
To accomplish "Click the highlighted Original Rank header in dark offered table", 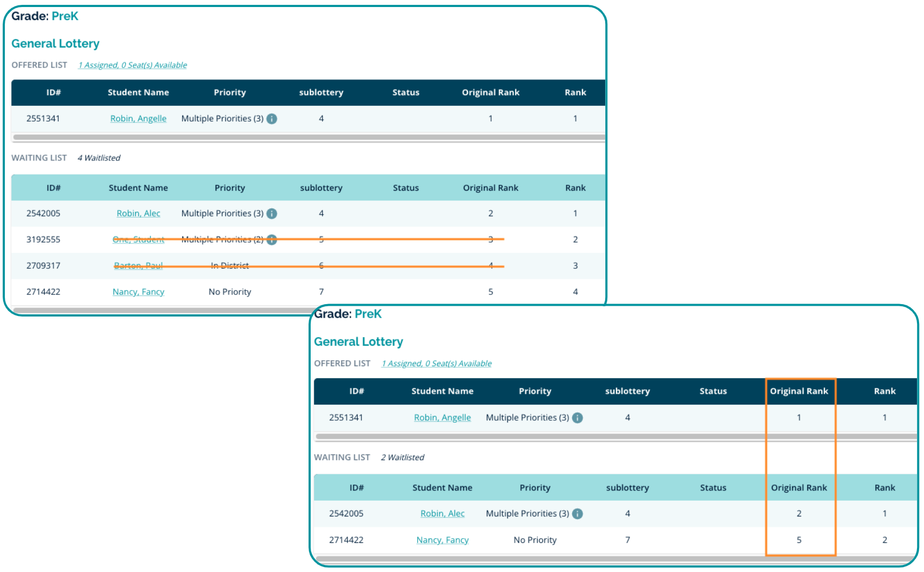I will pyautogui.click(x=799, y=391).
